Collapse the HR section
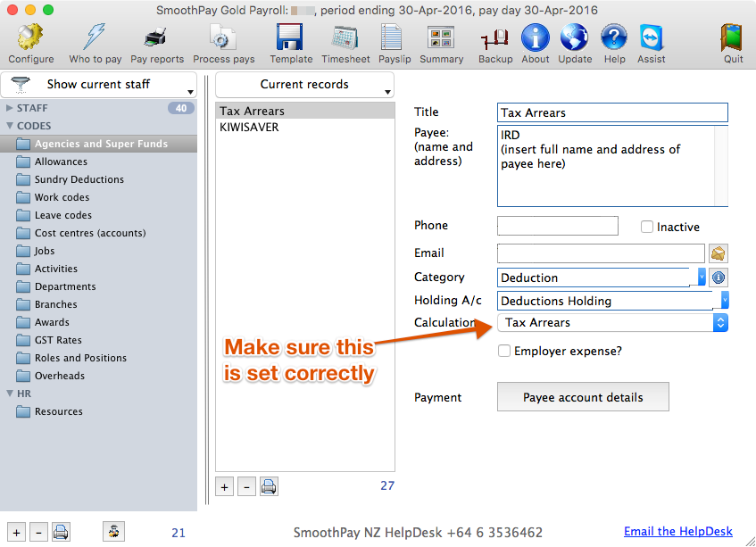This screenshot has width=756, height=547. (x=9, y=394)
